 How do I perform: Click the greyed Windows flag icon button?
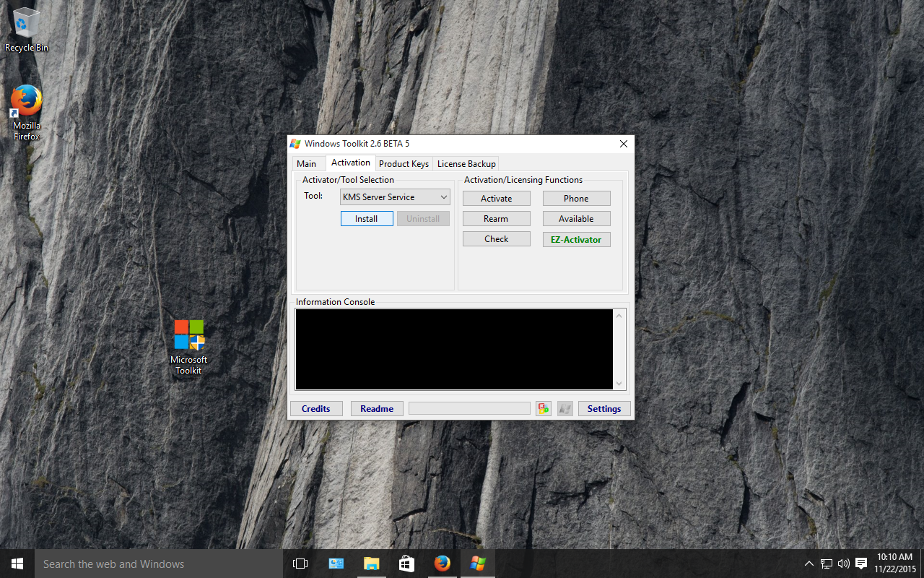[565, 409]
